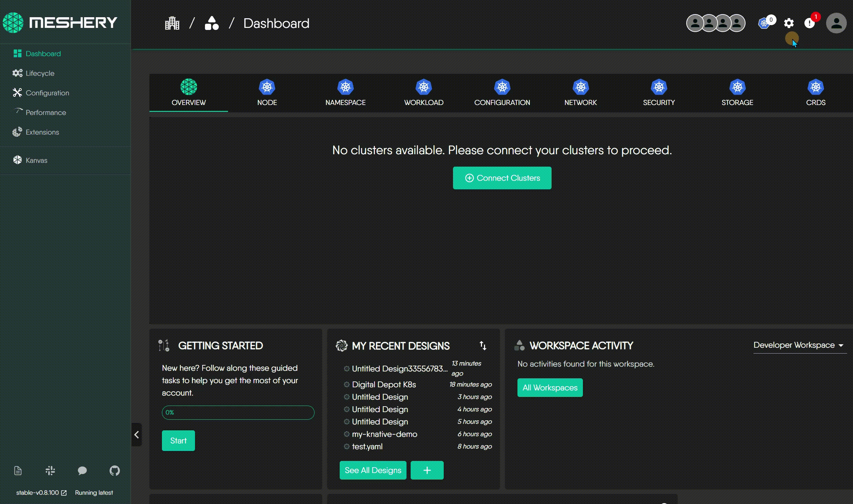Open the GitHub icon in sidebar footer

tap(114, 471)
